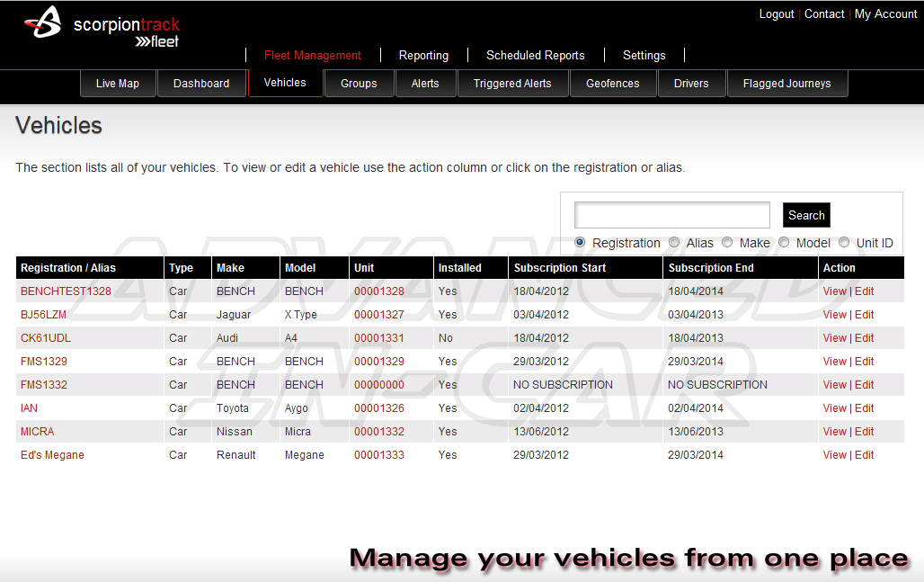Switch to the Groups tab

pyautogui.click(x=359, y=83)
